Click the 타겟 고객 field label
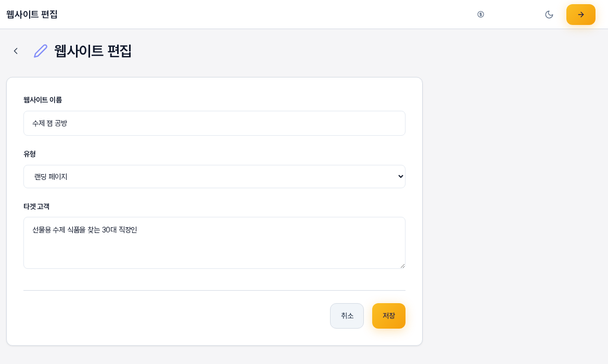Image resolution: width=608 pixels, height=364 pixels. click(x=36, y=206)
